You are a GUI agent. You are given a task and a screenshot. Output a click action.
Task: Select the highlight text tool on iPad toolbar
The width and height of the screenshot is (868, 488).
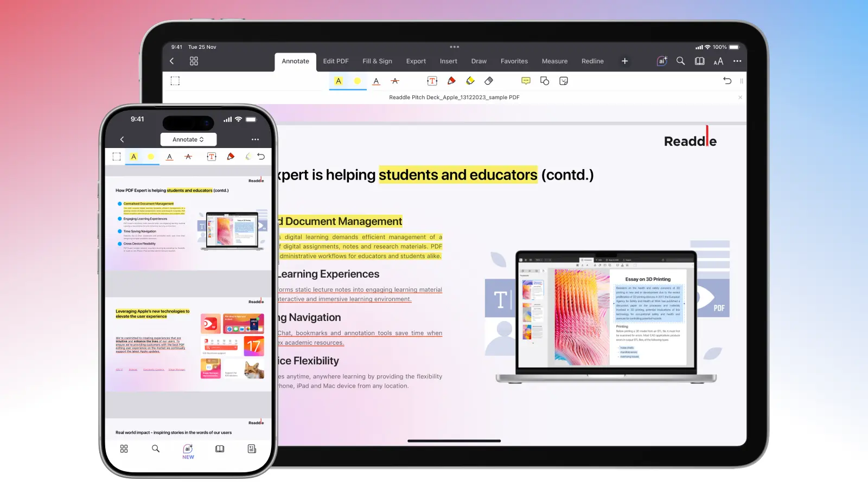[339, 81]
